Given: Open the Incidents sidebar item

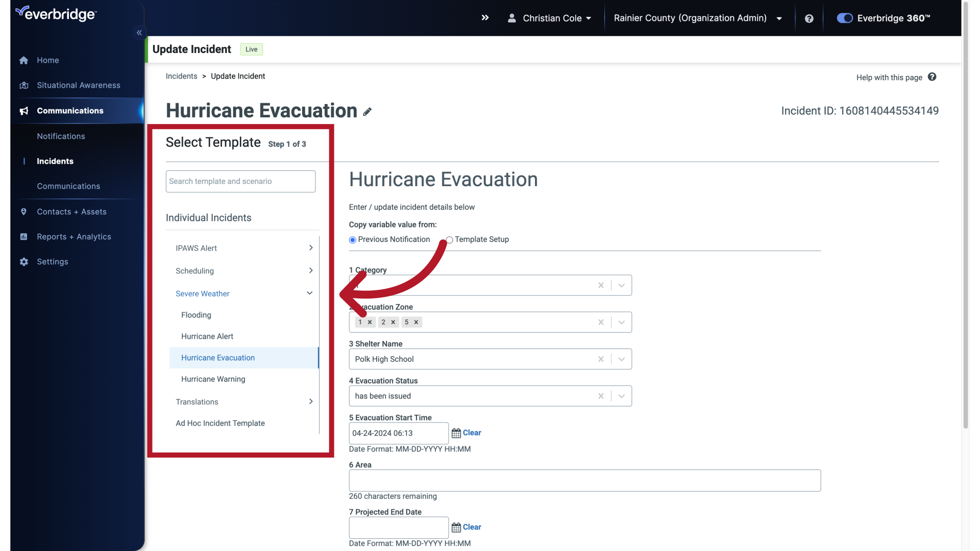Looking at the screenshot, I should (55, 161).
